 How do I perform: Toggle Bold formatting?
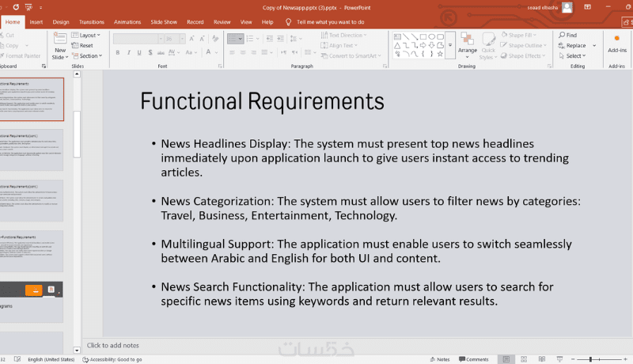pos(117,52)
